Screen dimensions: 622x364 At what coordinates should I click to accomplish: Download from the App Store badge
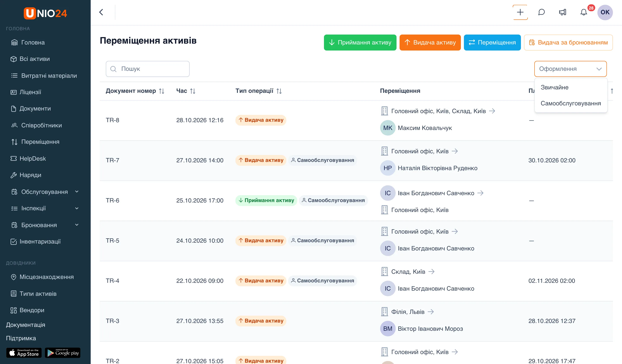click(x=24, y=353)
